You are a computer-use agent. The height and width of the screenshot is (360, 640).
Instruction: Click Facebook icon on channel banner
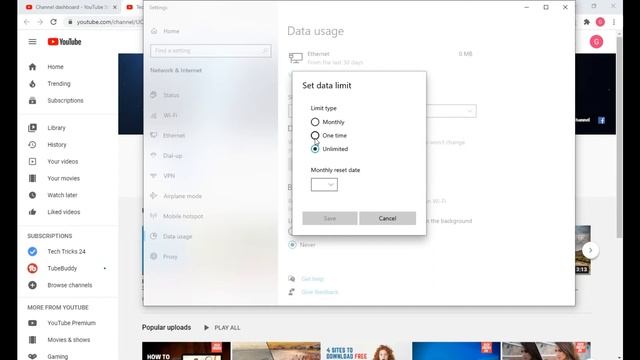point(602,120)
